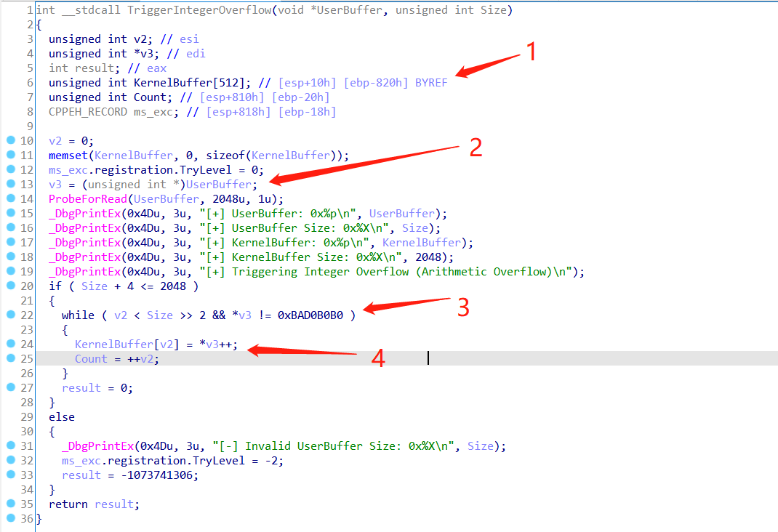Select the while keyword on line 22
The image size is (778, 532).
[78, 315]
